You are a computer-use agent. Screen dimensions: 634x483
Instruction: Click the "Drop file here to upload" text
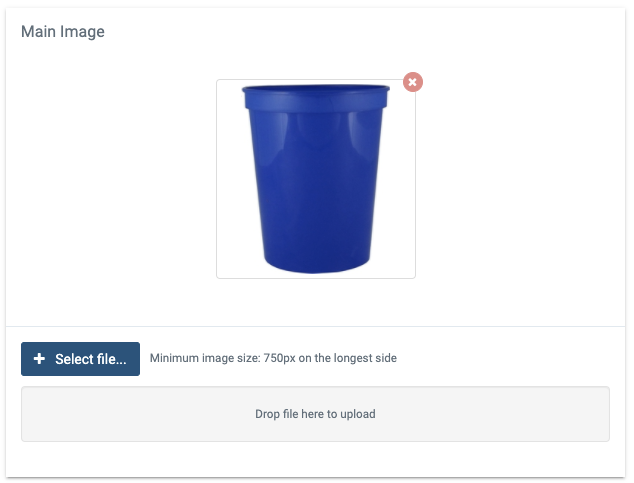pos(315,414)
